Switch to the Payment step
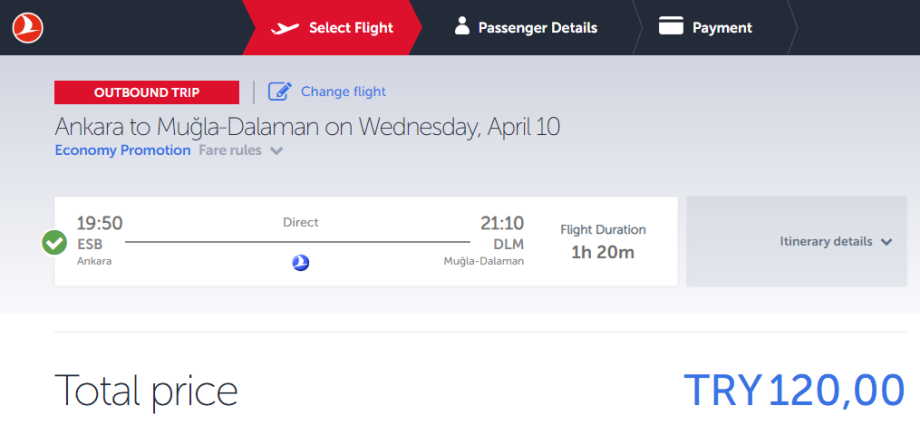The image size is (920, 425). tap(722, 28)
